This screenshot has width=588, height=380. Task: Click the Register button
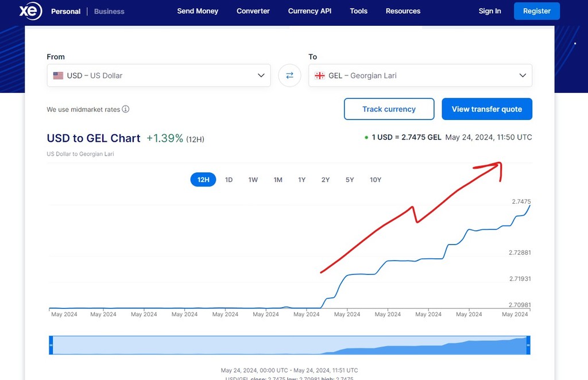coord(537,11)
